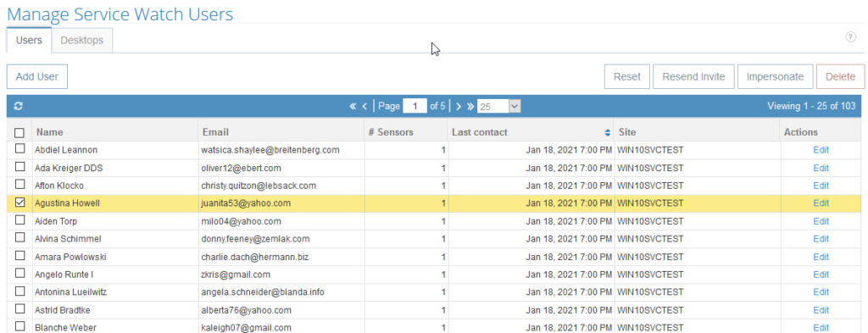868x333 pixels.
Task: Edit Abdiel Leannon's user record
Action: pos(821,150)
